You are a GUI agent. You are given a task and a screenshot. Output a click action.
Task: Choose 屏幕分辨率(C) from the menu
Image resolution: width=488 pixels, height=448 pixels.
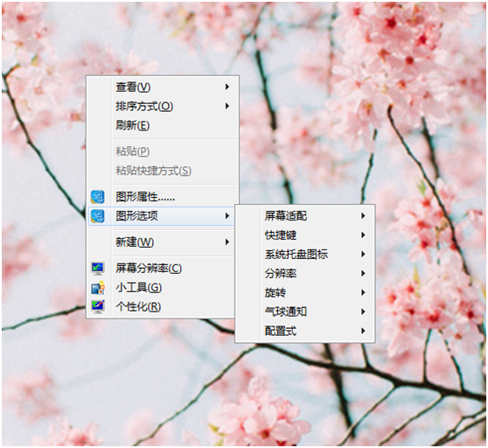click(x=162, y=269)
